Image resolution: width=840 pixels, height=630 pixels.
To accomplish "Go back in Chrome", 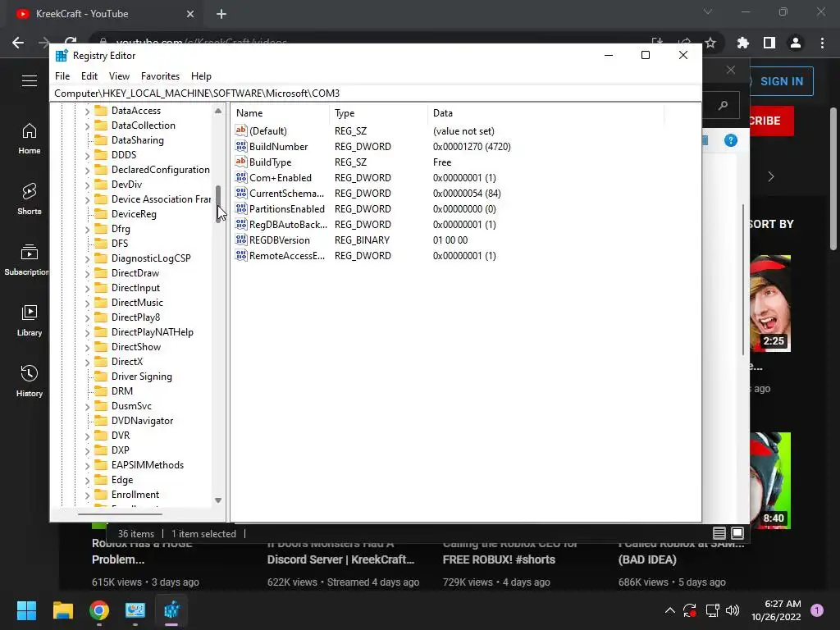I will click(18, 43).
